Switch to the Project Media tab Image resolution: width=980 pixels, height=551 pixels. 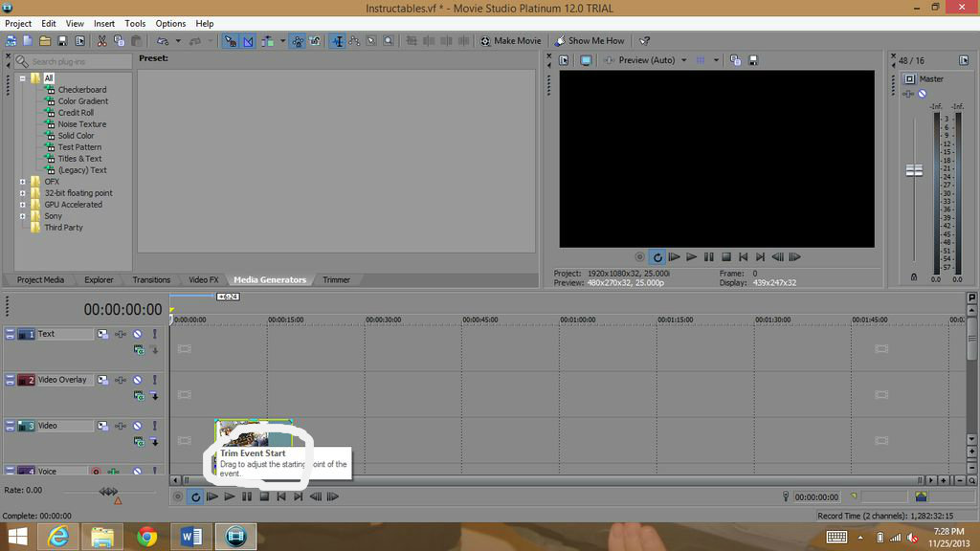[40, 280]
